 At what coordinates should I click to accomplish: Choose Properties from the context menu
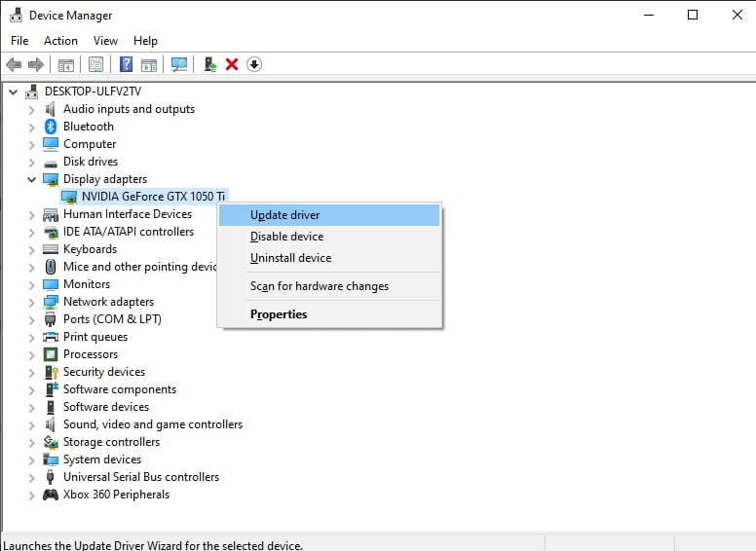329,314
